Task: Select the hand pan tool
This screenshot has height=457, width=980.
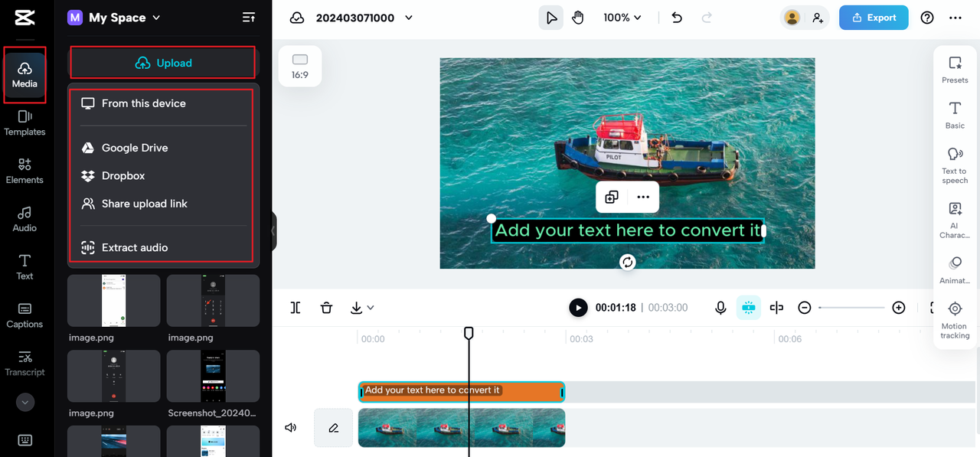Action: tap(578, 18)
